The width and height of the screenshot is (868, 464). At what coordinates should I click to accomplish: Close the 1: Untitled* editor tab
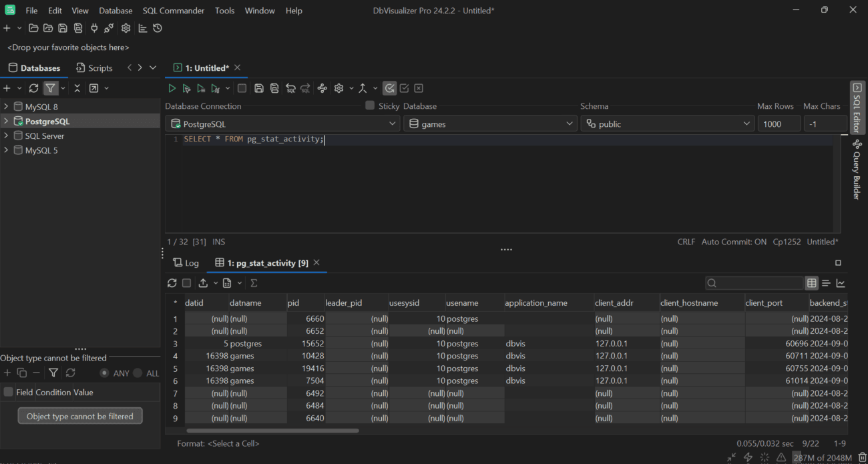(237, 67)
